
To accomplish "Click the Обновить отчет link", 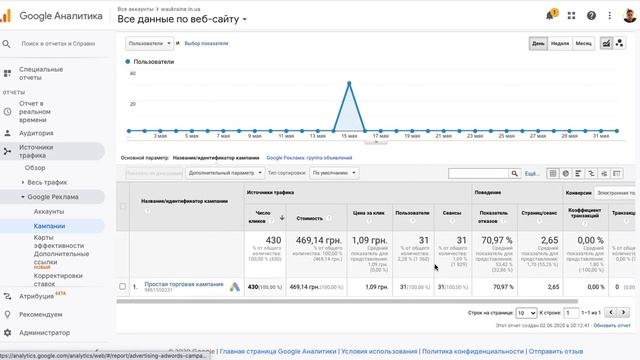I will pyautogui.click(x=612, y=326).
